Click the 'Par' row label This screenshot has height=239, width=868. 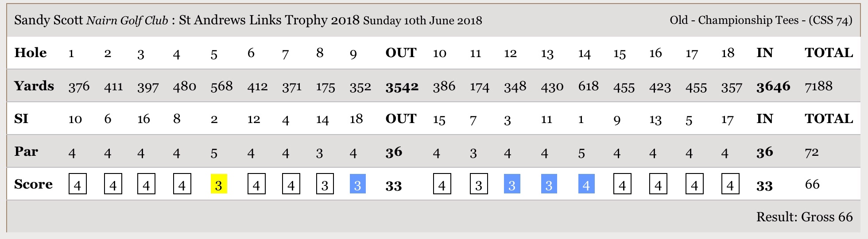pyautogui.click(x=26, y=151)
